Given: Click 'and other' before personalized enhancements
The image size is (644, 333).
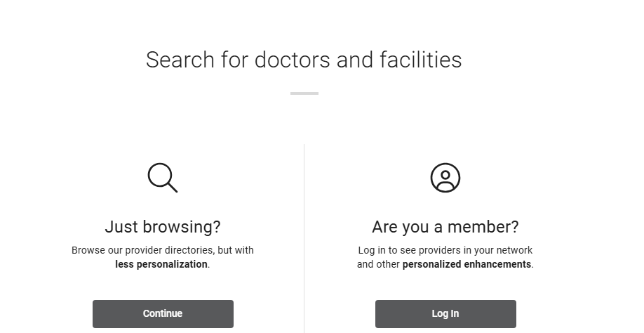Looking at the screenshot, I should click(378, 264).
